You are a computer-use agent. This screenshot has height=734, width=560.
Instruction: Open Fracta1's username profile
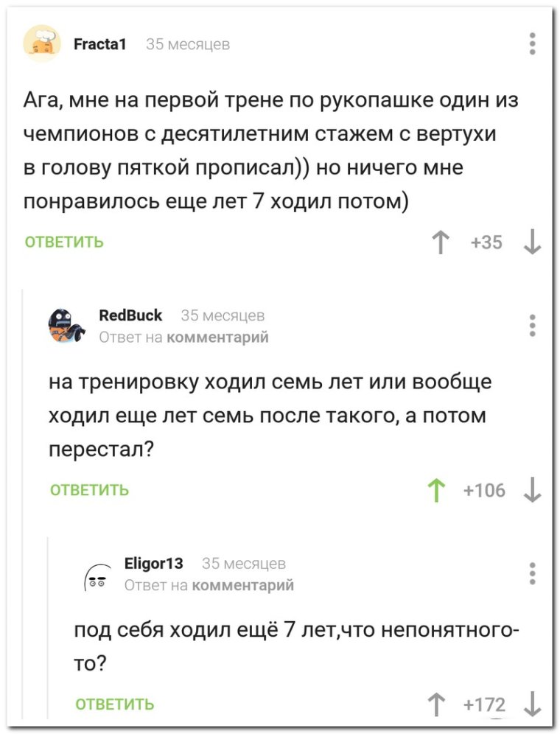coord(99,43)
